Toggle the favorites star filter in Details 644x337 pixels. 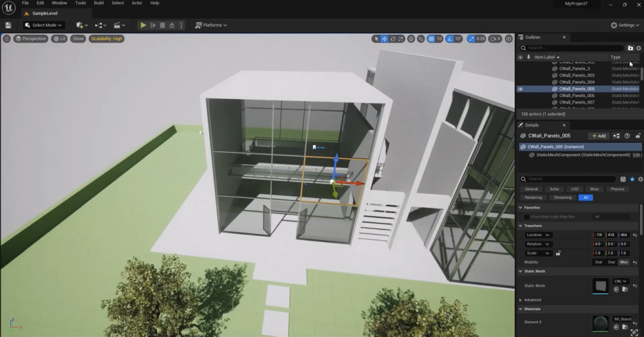pyautogui.click(x=632, y=179)
